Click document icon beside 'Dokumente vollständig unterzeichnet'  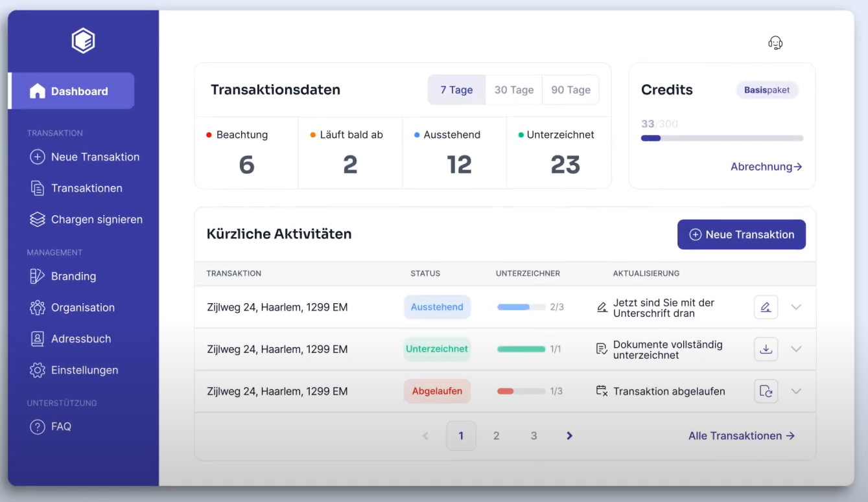[602, 349]
